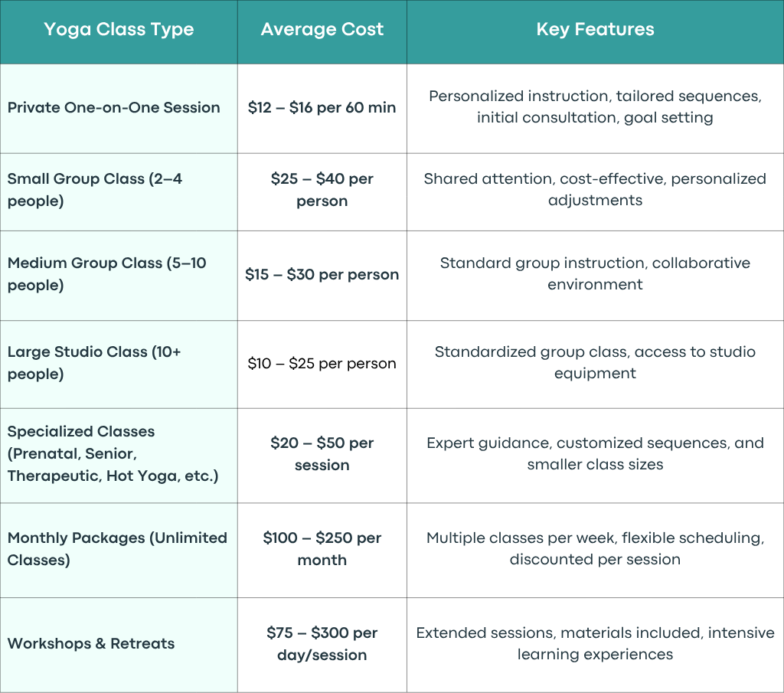This screenshot has height=693, width=784.
Task: Click the $15 – $30 per person cell
Action: click(x=322, y=274)
